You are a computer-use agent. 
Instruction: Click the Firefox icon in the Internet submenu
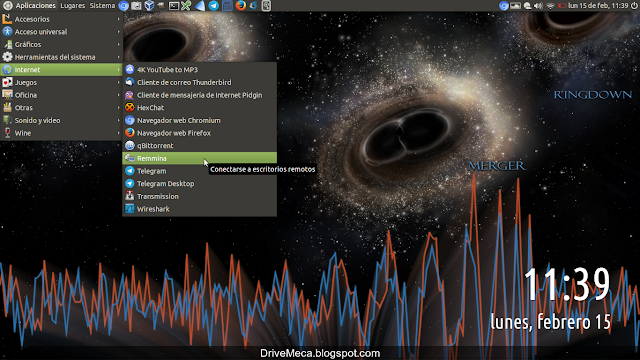(x=130, y=133)
